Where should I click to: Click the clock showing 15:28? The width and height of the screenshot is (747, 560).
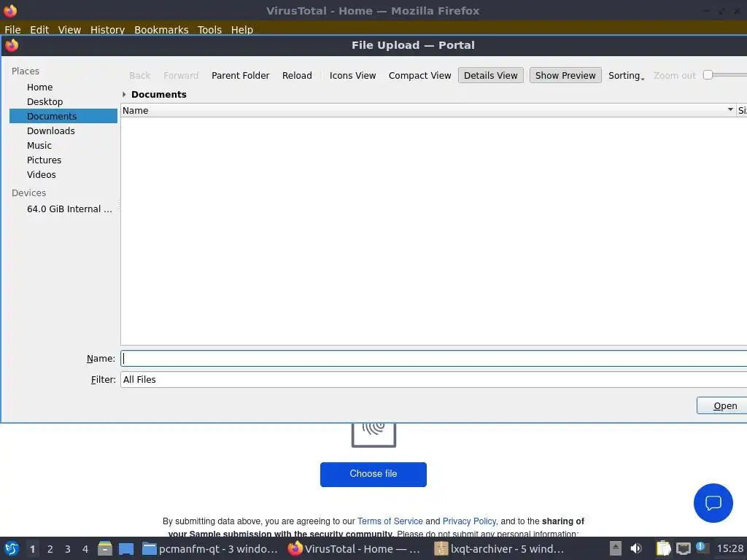coord(730,548)
